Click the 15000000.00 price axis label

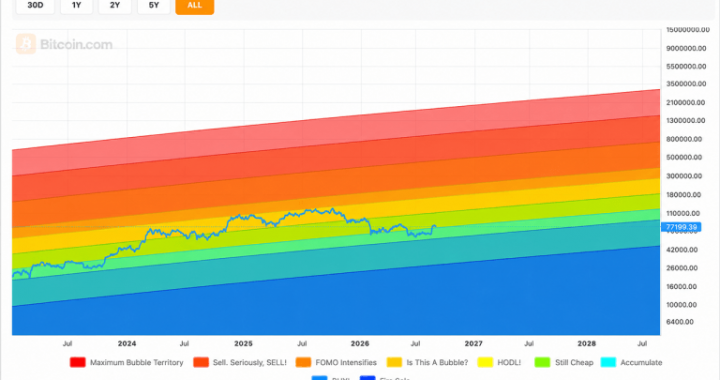pyautogui.click(x=687, y=30)
